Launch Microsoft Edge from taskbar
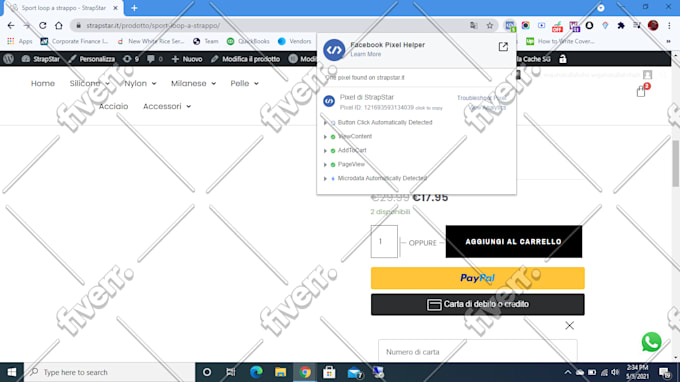This screenshot has height=382, width=680. click(256, 372)
